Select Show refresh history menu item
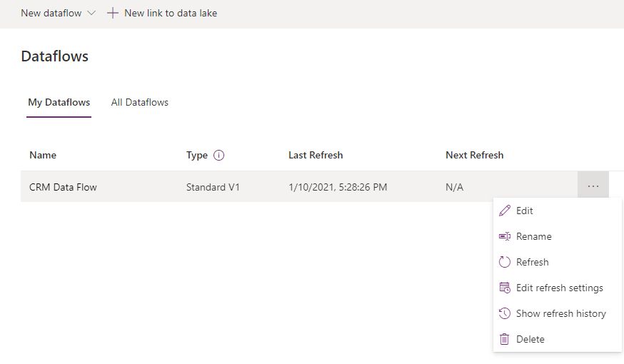The height and width of the screenshot is (364, 624). point(561,313)
